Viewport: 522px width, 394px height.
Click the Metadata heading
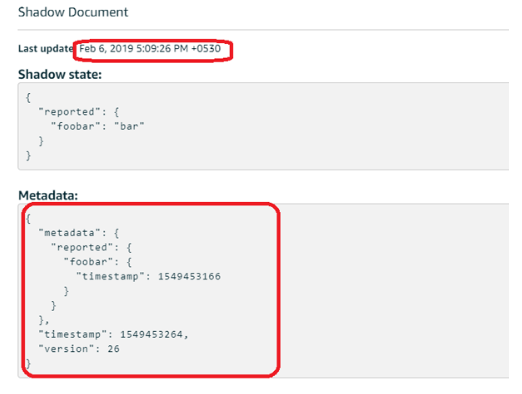pos(48,195)
